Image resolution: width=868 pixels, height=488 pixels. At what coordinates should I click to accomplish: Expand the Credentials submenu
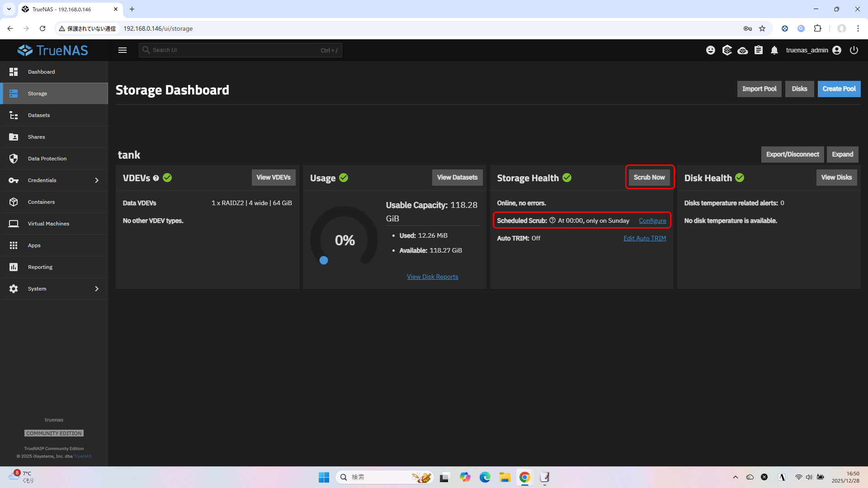pyautogui.click(x=97, y=180)
